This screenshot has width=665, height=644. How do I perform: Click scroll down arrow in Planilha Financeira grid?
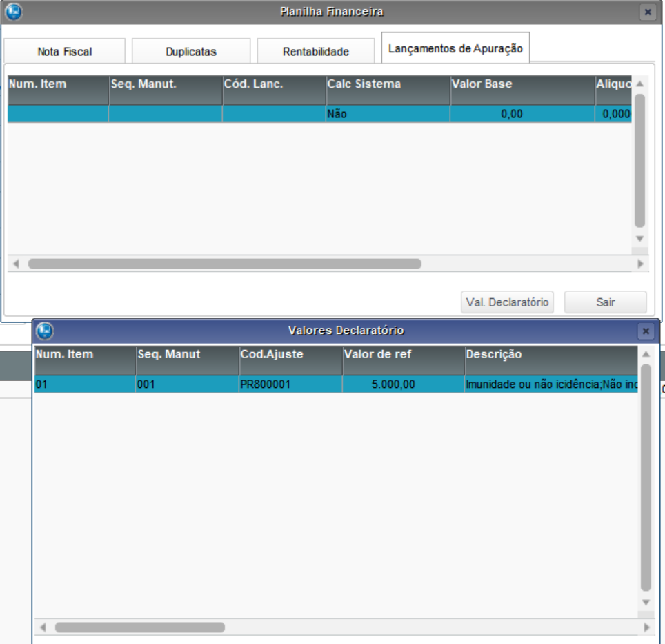[x=640, y=239]
